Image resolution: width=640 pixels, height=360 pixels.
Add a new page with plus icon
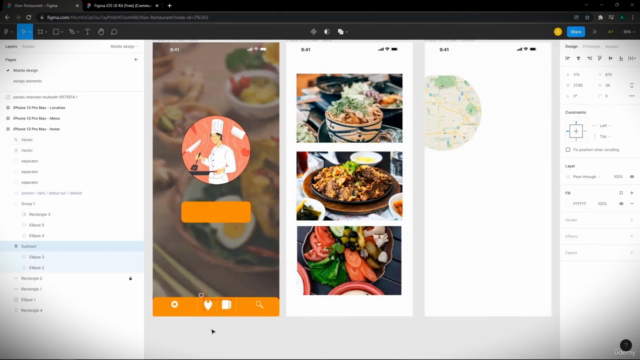pyautogui.click(x=136, y=60)
